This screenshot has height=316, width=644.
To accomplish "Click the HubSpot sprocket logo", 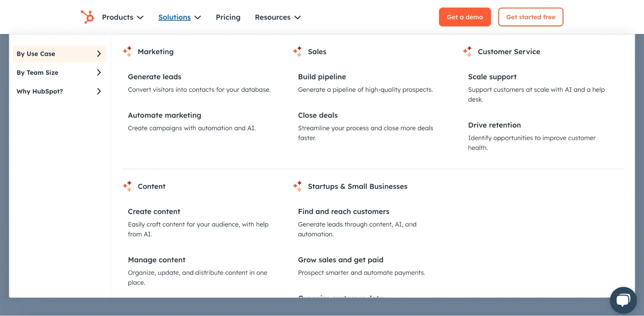I will [87, 17].
